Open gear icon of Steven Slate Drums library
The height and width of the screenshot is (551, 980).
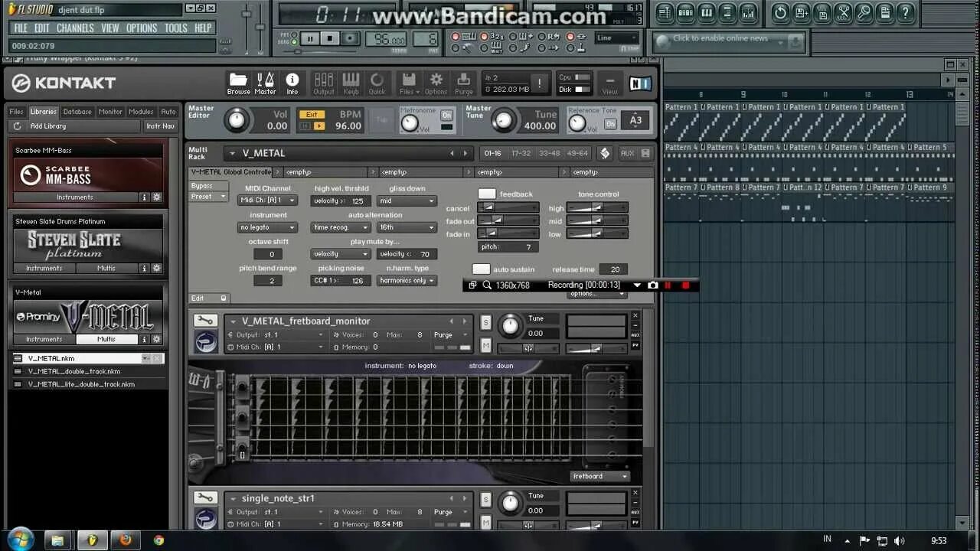(x=157, y=269)
